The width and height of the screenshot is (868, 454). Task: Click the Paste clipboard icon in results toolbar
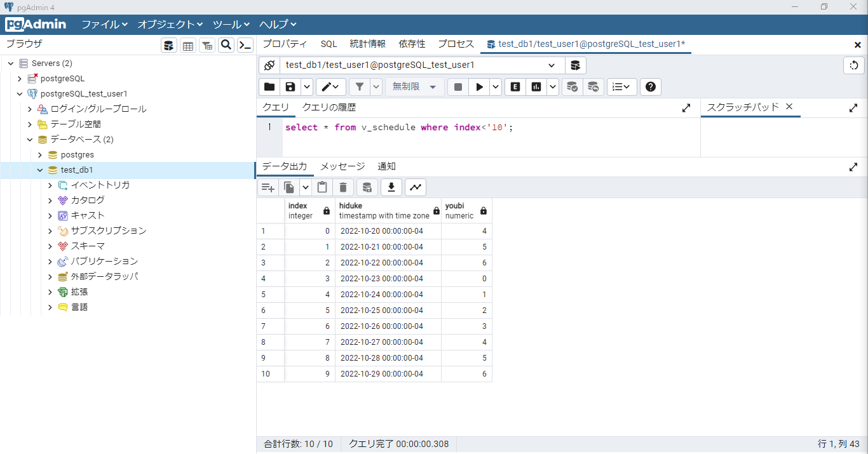pyautogui.click(x=322, y=187)
